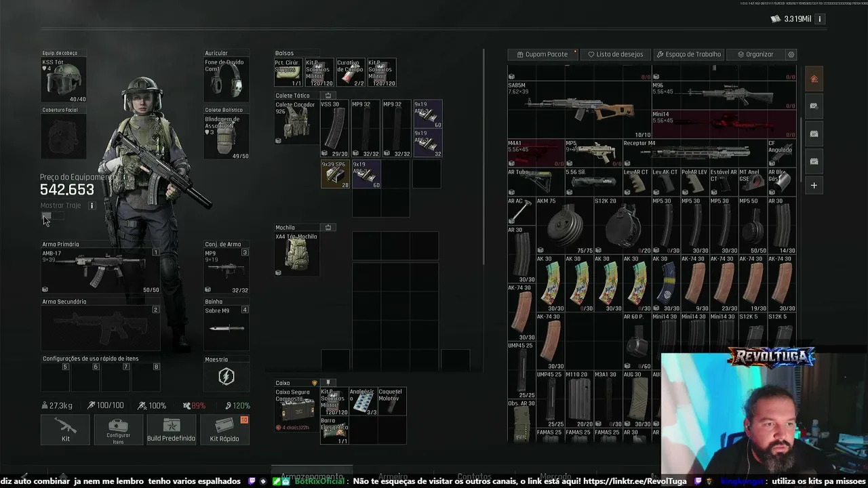Click the info icon beside currency balance
This screenshot has height=488, width=868.
click(x=819, y=19)
